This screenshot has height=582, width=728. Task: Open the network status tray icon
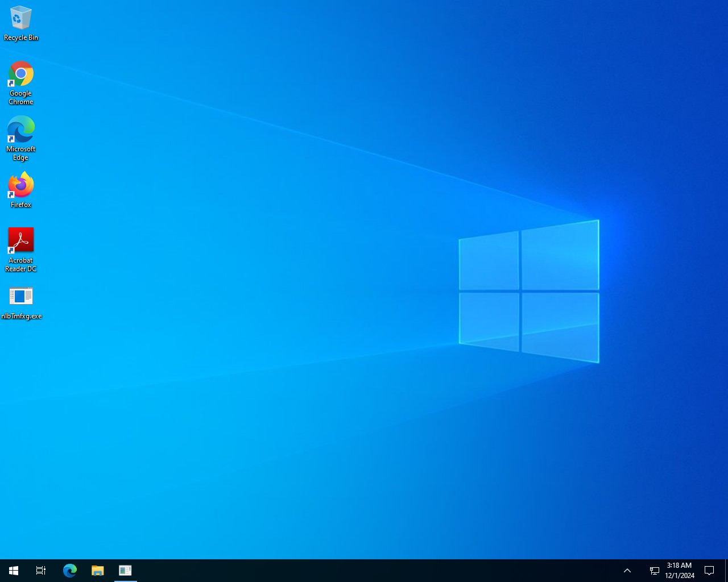(655, 571)
